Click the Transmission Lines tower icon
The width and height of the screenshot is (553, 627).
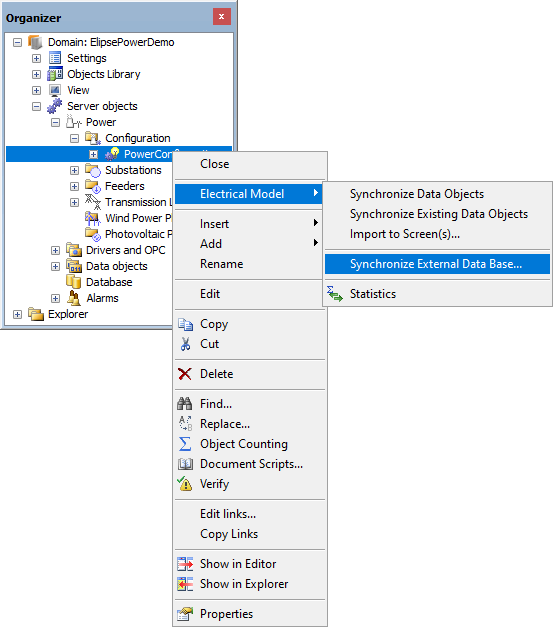93,202
